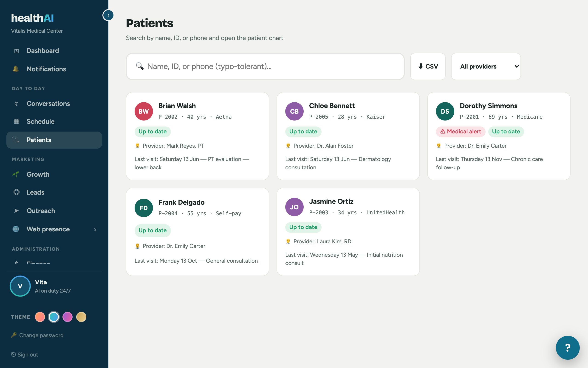Click the DS avatar for Dorothy Simmons

(445, 112)
